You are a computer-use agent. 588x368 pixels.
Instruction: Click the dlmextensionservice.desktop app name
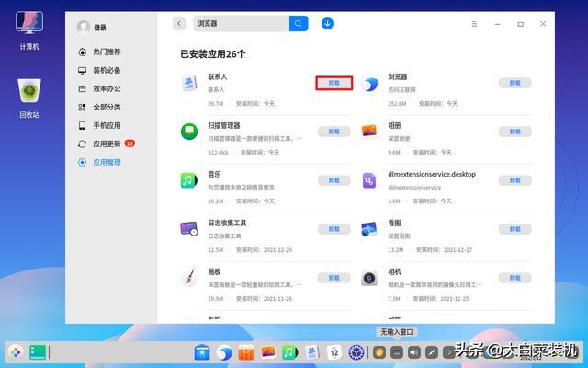coord(432,174)
